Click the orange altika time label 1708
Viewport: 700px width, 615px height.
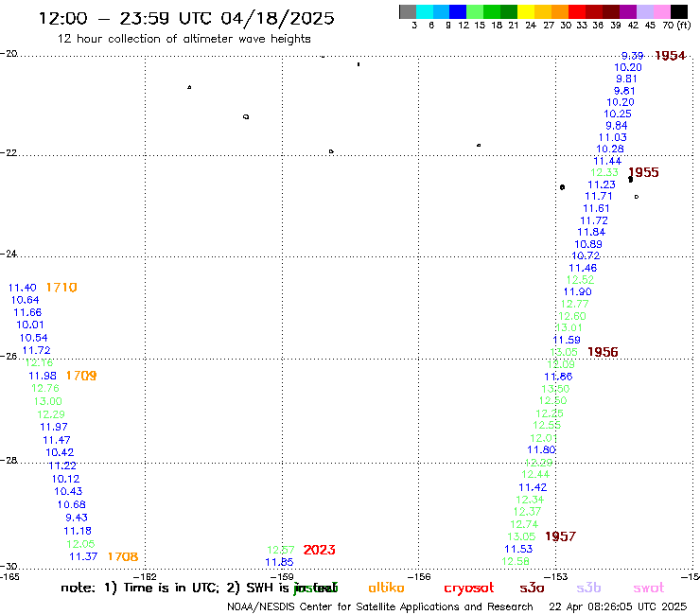tap(123, 556)
